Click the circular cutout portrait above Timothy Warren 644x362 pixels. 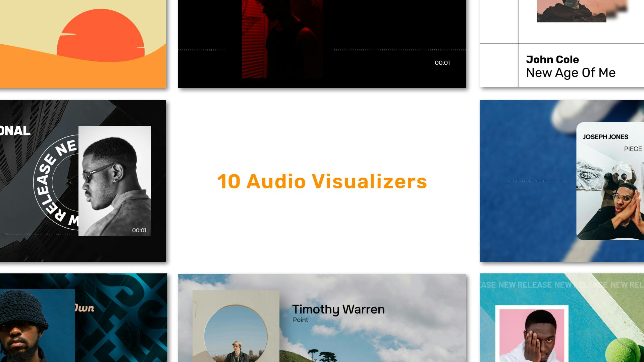click(236, 335)
